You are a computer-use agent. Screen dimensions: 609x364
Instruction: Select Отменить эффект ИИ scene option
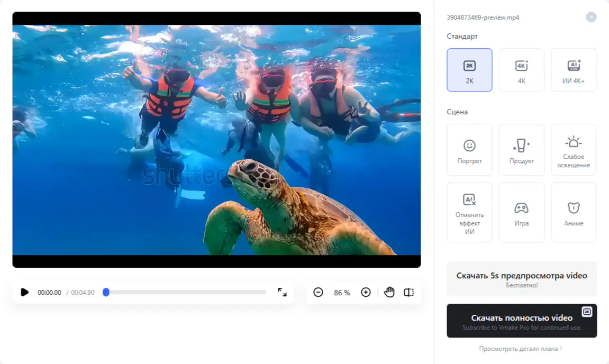(469, 213)
